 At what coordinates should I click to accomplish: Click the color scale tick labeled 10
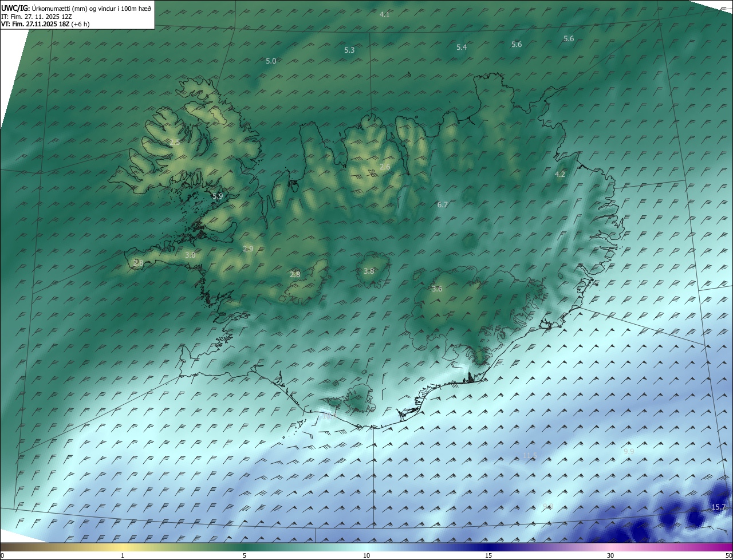[366, 555]
